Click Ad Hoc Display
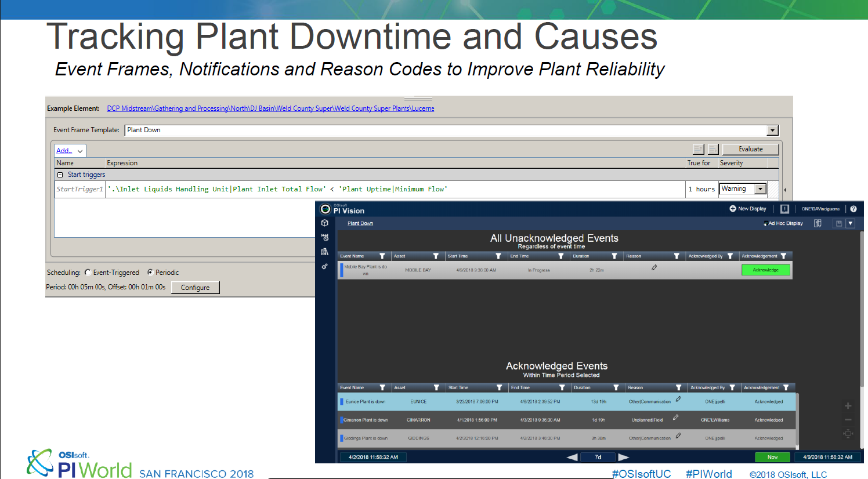 pyautogui.click(x=783, y=223)
